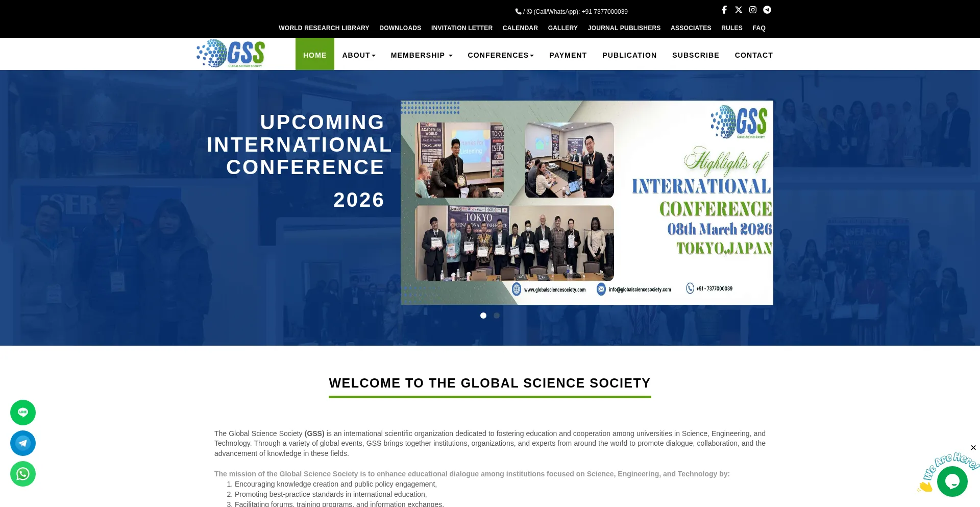Click the +91 7377000039 phone number in header

pos(604,12)
